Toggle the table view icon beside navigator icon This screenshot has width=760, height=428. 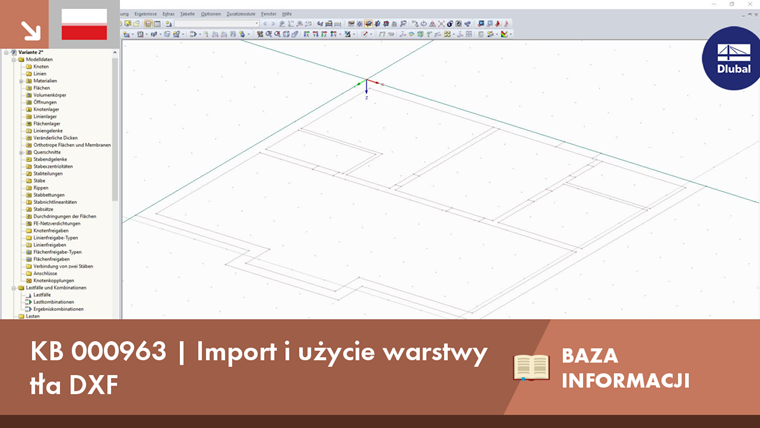(x=157, y=24)
